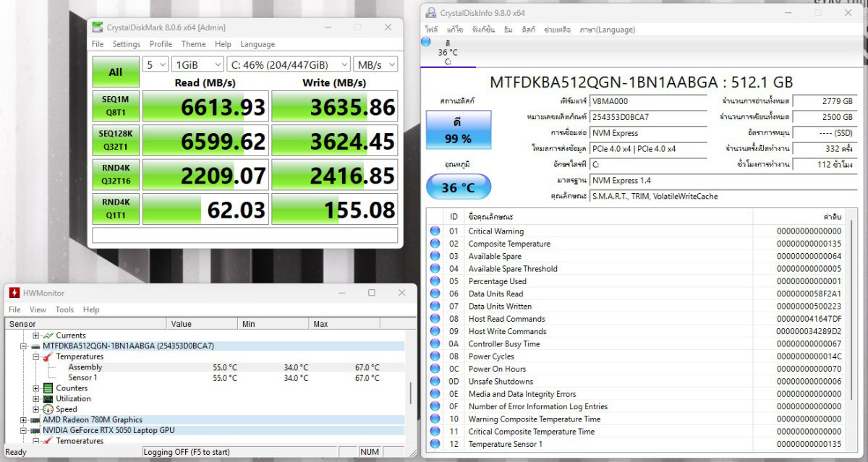Click the green Counters icon in HWMonitor
This screenshot has height=462, width=868.
coord(48,388)
